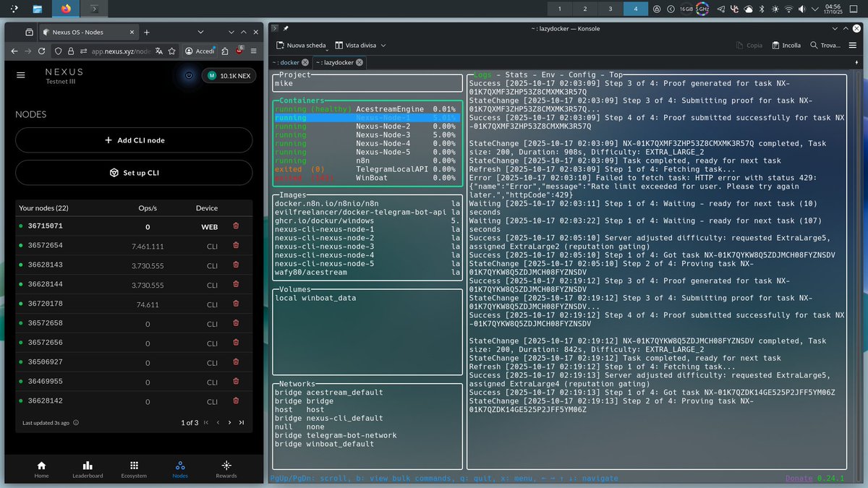Image resolution: width=868 pixels, height=488 pixels.
Task: Go back in Firefox
Action: 14,51
